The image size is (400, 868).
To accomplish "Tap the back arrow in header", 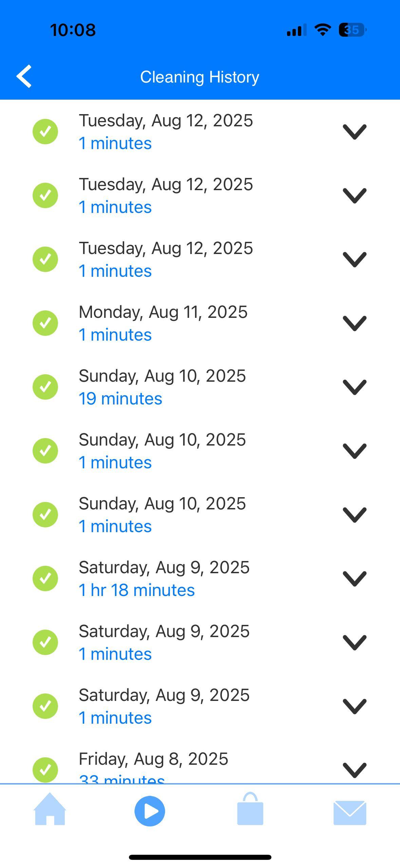I will 24,76.
